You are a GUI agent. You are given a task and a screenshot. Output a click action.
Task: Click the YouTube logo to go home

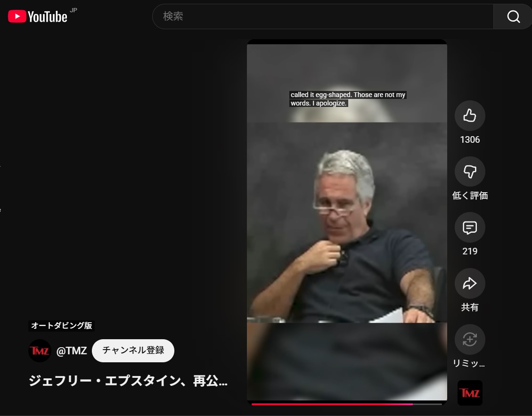(x=38, y=17)
